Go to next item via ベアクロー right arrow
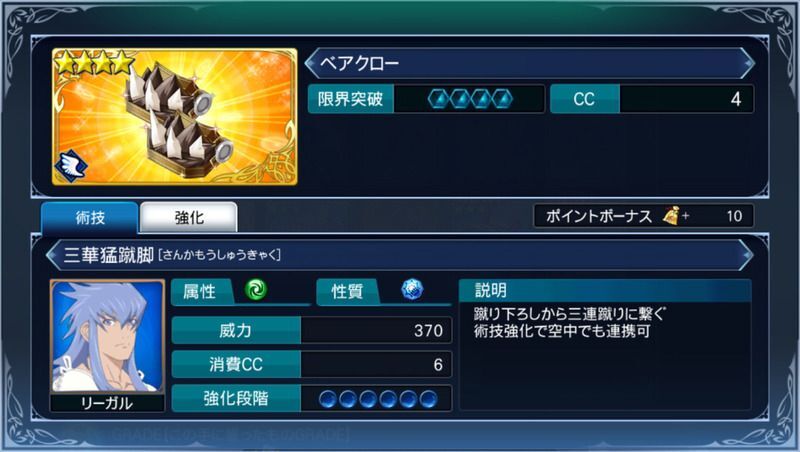 click(747, 63)
